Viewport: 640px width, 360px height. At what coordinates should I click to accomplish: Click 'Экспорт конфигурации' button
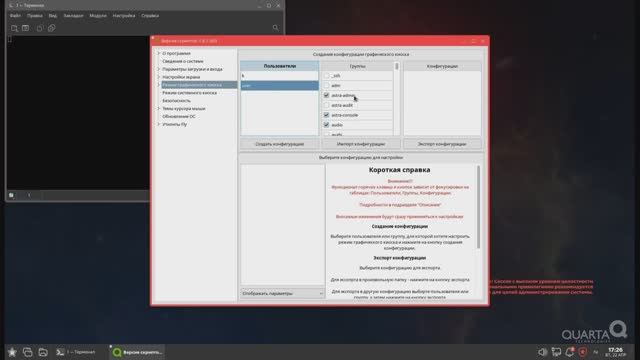click(442, 144)
